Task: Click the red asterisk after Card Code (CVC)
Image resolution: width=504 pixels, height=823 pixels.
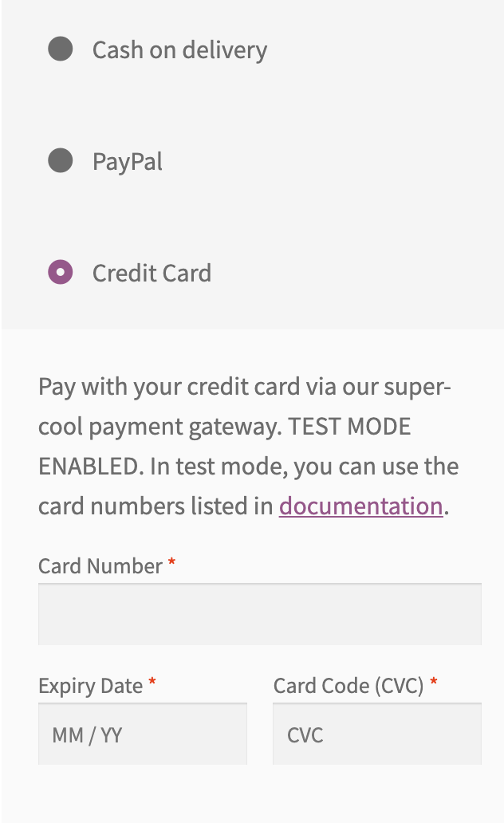Action: point(434,684)
